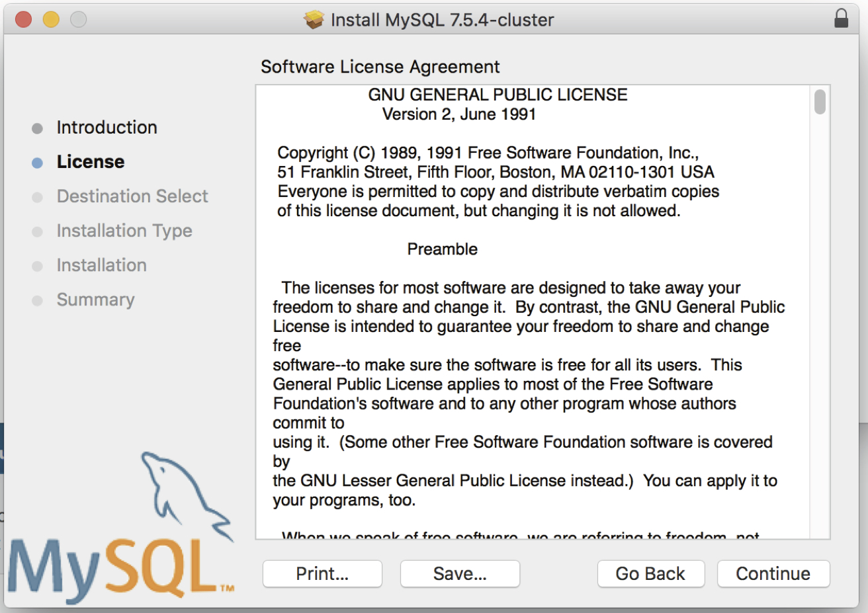Close the installer with the red button

24,20
